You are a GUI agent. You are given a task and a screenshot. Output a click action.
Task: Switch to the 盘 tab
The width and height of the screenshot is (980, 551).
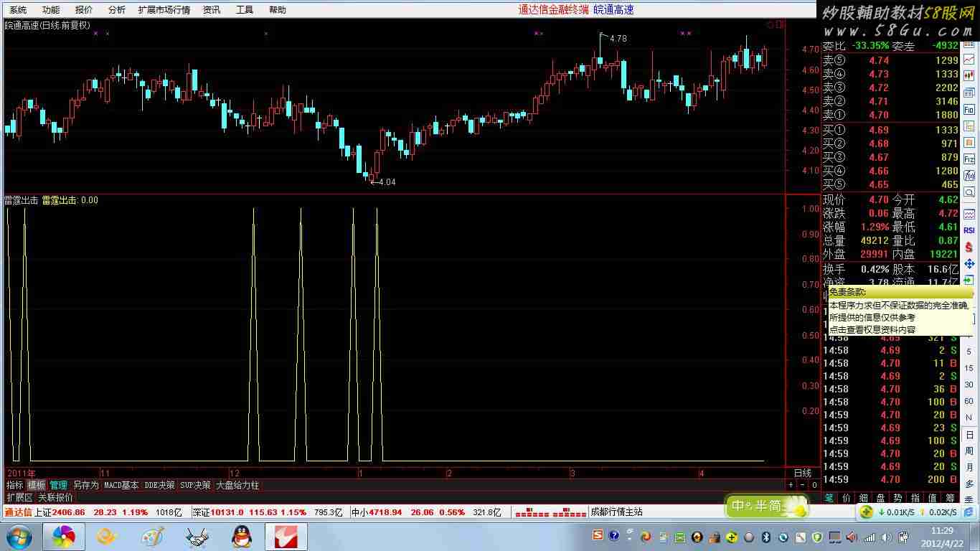tap(881, 497)
